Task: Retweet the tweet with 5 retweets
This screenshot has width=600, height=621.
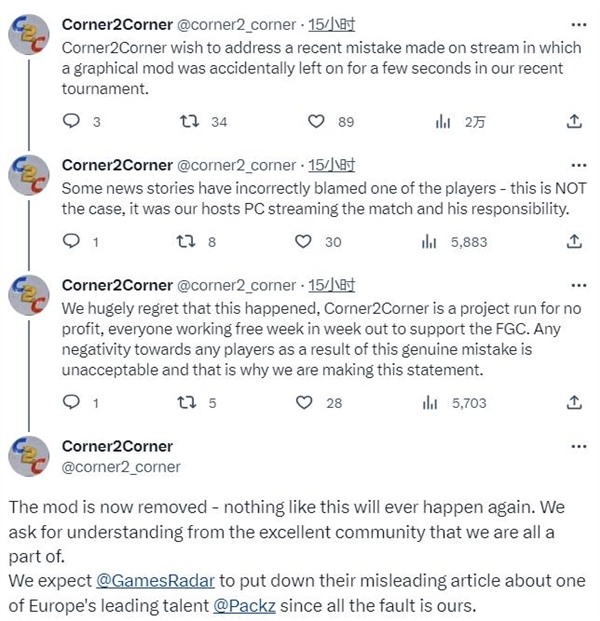Action: (x=187, y=403)
